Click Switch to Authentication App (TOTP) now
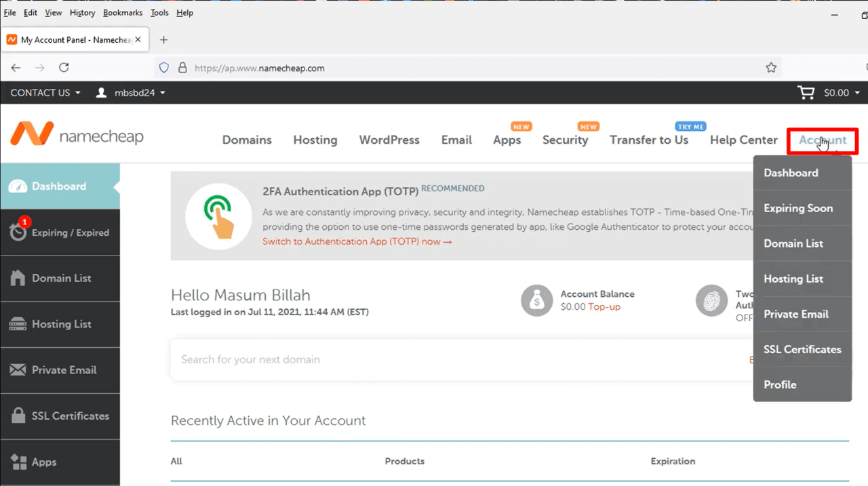 click(357, 241)
